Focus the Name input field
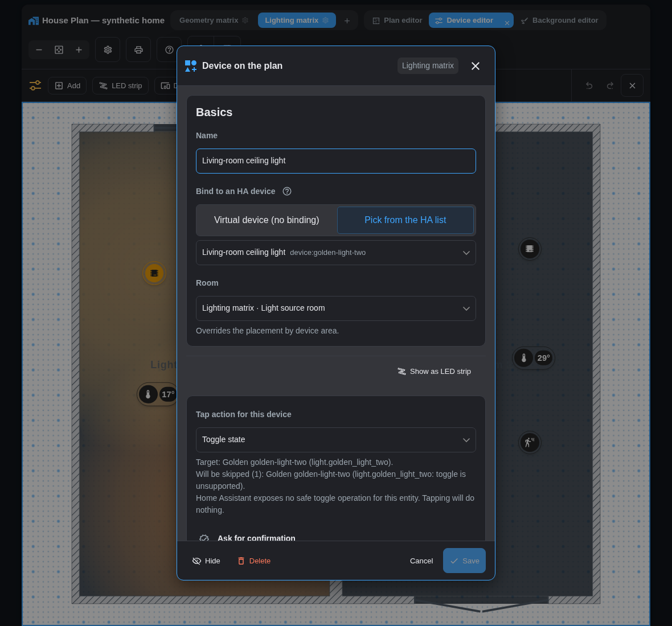This screenshot has width=672, height=626. [x=335, y=161]
